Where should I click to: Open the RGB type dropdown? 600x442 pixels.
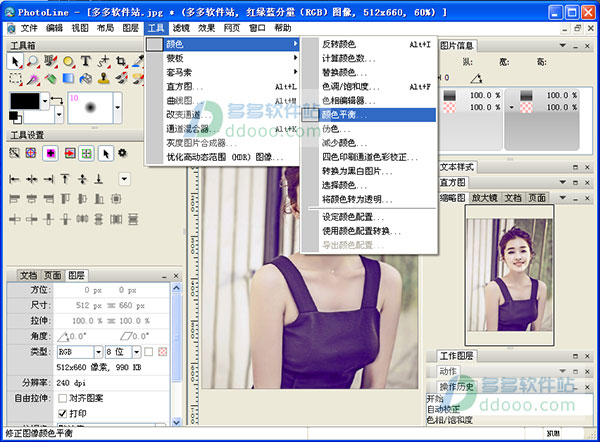(x=98, y=351)
